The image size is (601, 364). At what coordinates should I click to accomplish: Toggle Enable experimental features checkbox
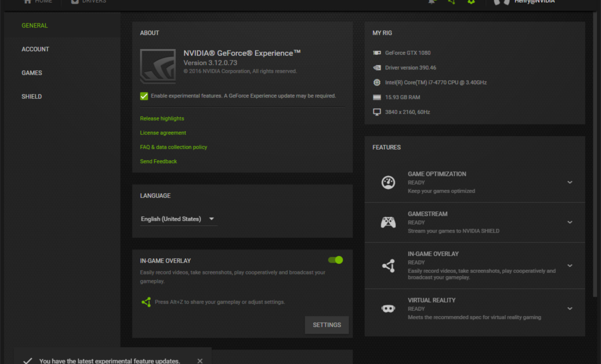click(144, 96)
